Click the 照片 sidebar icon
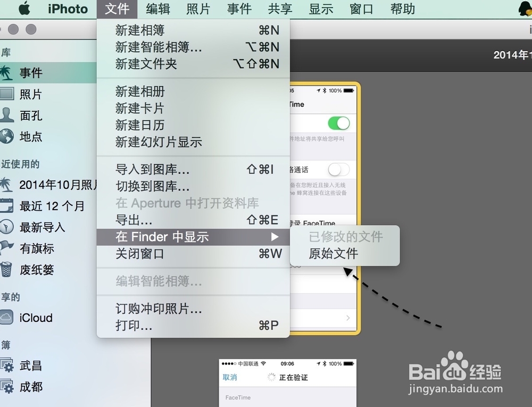The height and width of the screenshot is (407, 532). click(x=7, y=94)
